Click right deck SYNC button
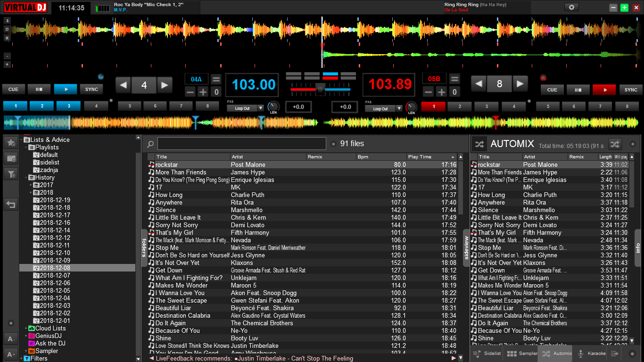644x362 pixels. tap(631, 90)
